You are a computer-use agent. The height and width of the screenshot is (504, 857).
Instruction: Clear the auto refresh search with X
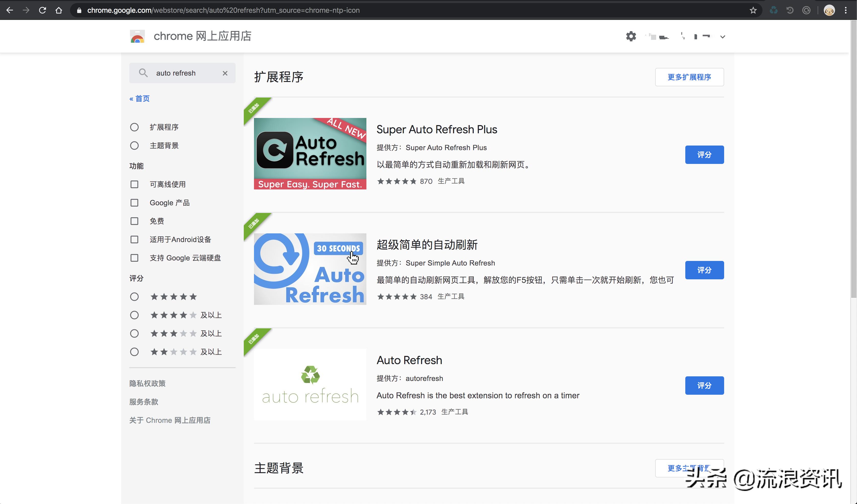tap(225, 73)
